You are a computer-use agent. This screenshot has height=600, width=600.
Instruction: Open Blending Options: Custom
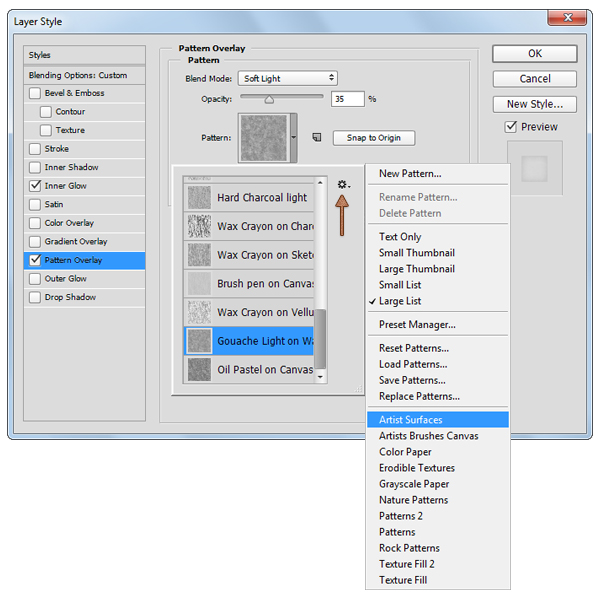[84, 75]
